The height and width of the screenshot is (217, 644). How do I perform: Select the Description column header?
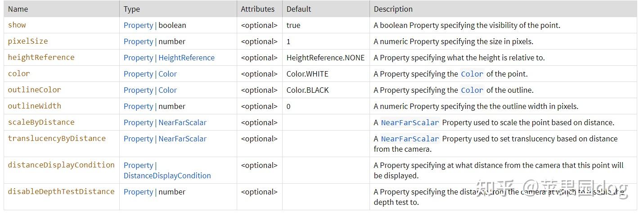393,9
